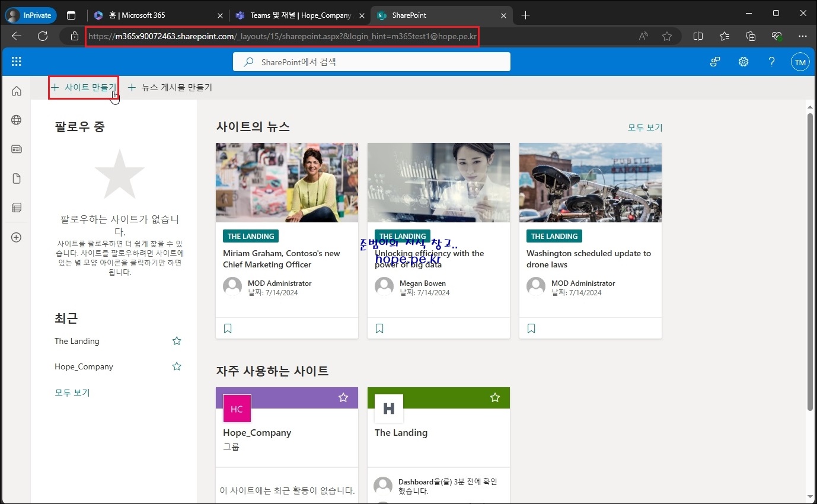817x504 pixels.
Task: Open the Miriam Graham news photo
Action: pos(287,183)
